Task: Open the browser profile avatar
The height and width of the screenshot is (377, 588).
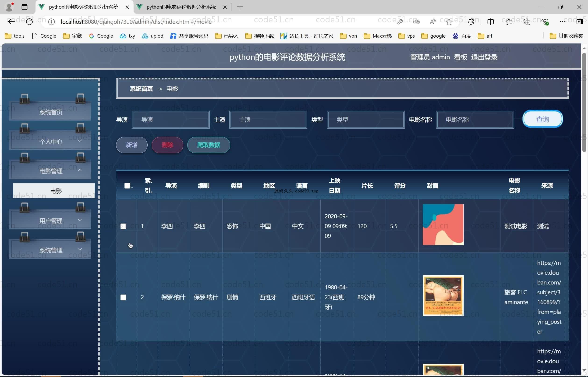Action: 9,7
